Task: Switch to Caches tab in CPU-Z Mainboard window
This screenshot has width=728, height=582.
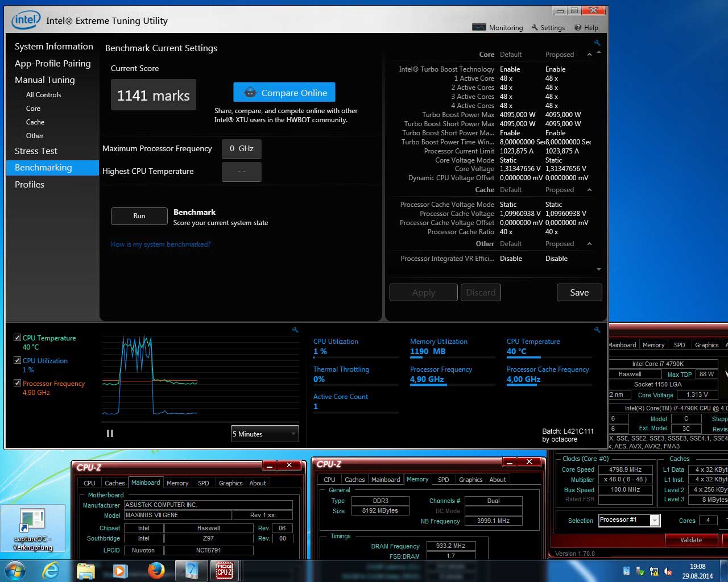Action: coord(114,483)
